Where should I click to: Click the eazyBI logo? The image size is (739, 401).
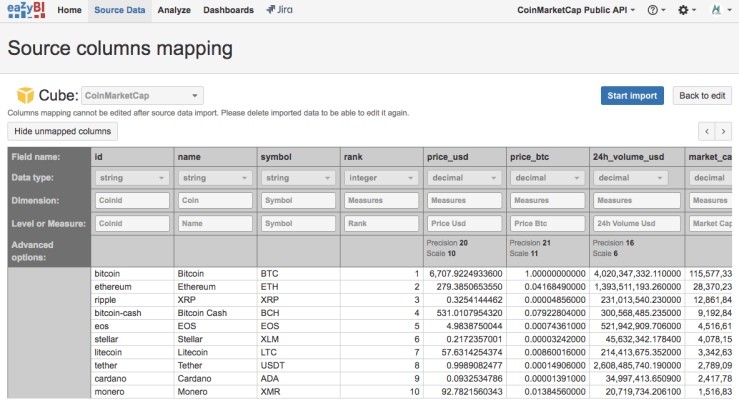click(25, 10)
